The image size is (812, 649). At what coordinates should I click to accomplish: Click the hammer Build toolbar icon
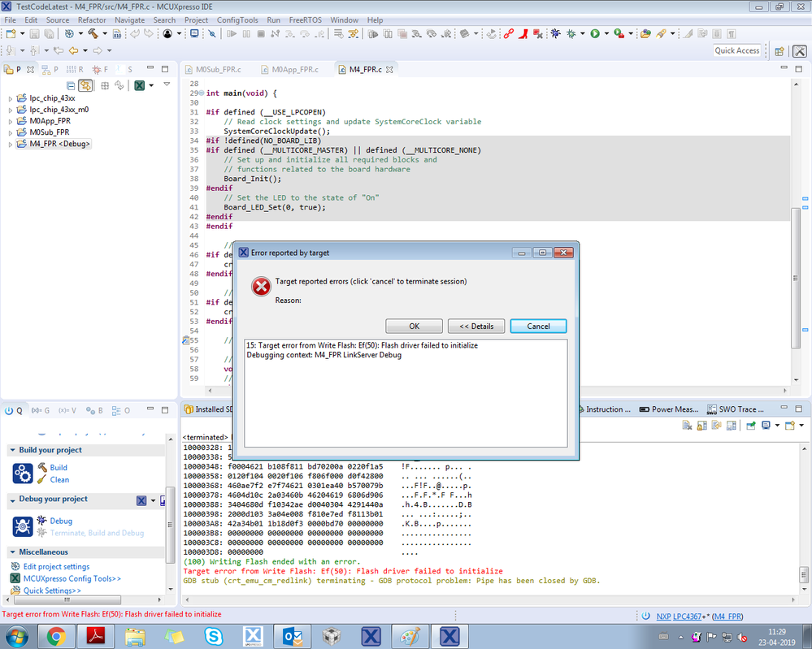93,33
